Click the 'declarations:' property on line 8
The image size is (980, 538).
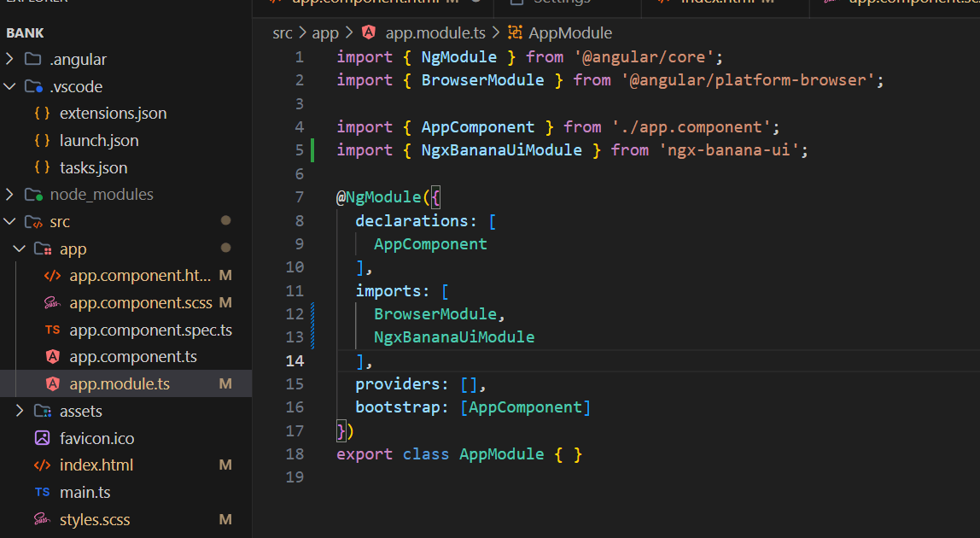coord(417,221)
